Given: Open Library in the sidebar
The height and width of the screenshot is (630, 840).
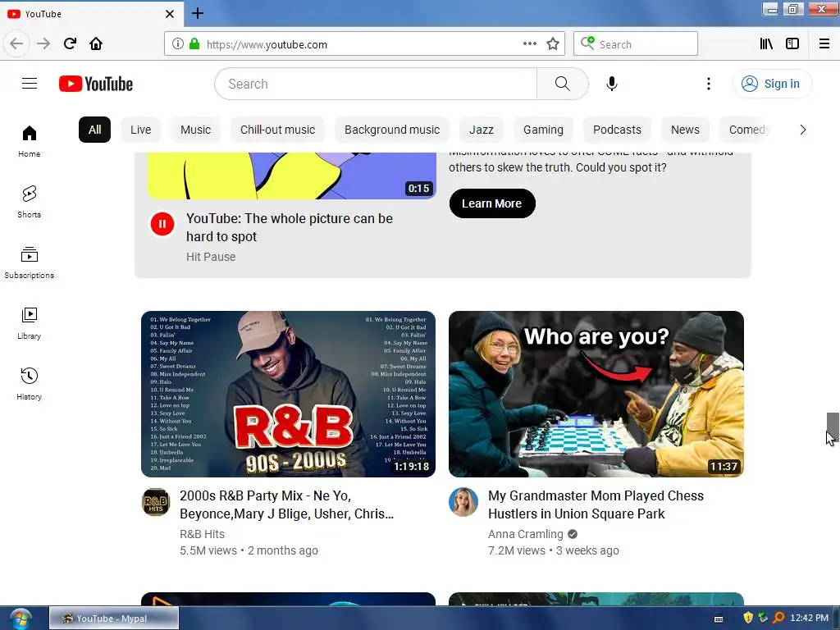Looking at the screenshot, I should coord(29,323).
